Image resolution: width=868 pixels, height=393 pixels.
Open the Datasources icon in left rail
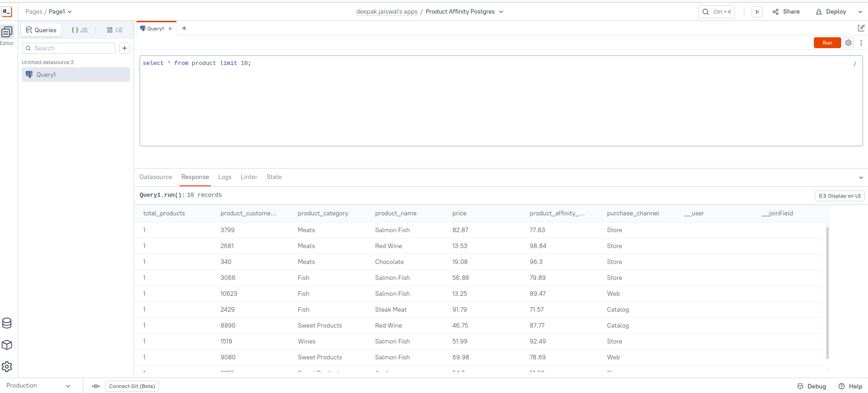(7, 323)
